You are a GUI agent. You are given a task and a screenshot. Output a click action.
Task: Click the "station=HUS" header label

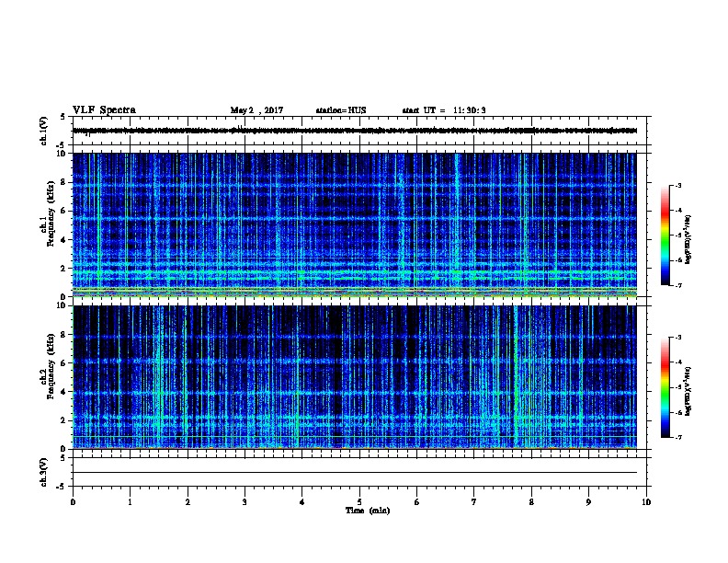[x=341, y=110]
